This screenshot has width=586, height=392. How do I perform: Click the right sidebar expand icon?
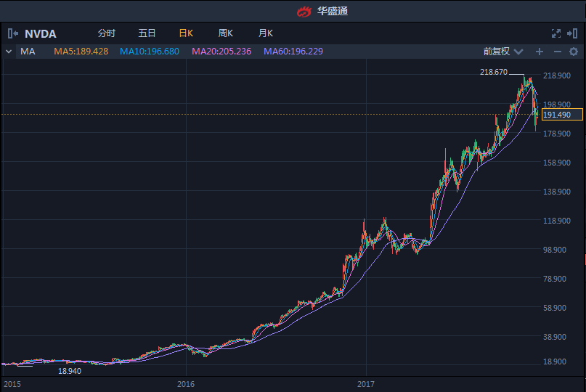[x=572, y=33]
